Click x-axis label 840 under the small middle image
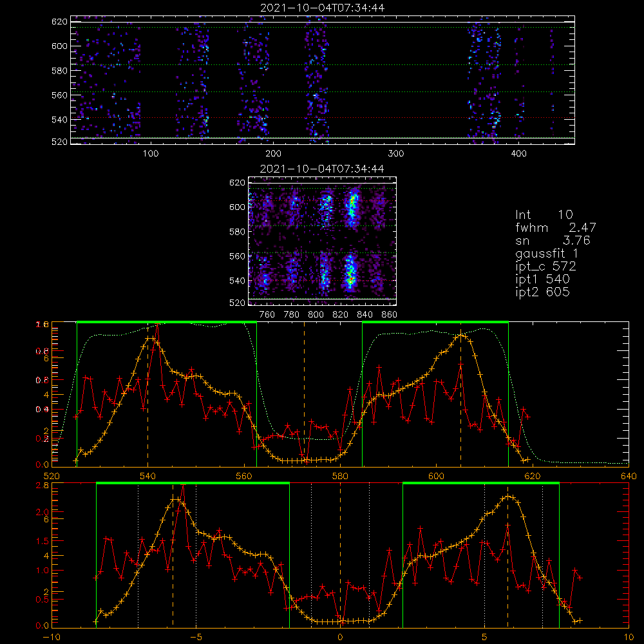 365,315
